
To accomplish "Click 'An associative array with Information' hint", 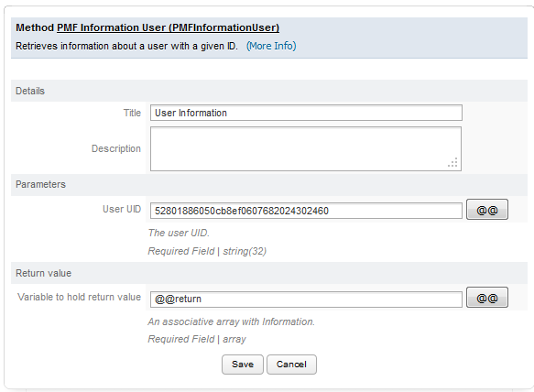I will (x=231, y=321).
